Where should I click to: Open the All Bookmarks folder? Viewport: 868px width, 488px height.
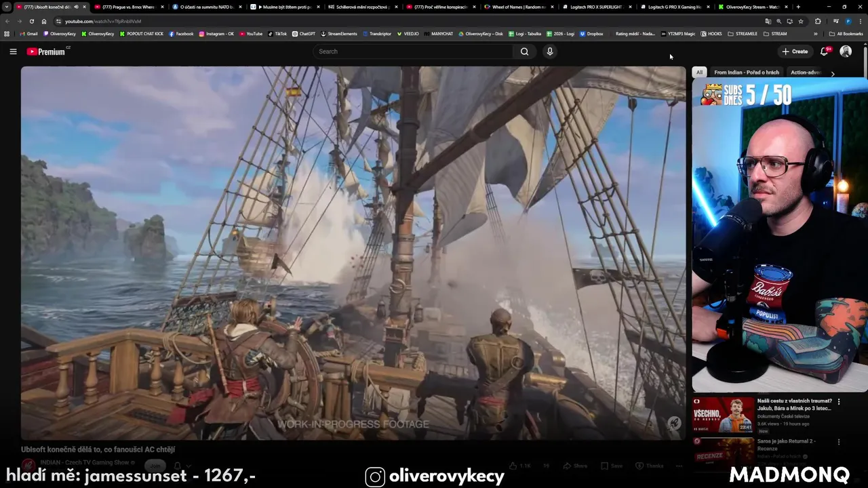point(846,34)
